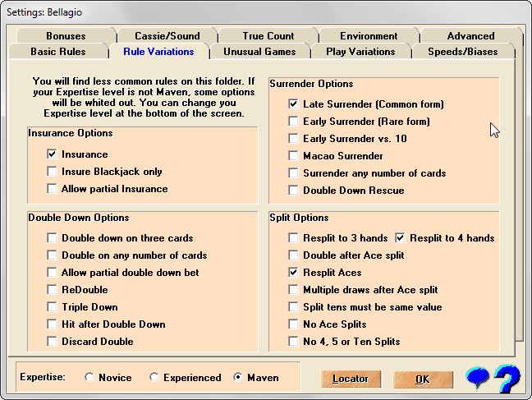Check Double down on three cards
The image size is (532, 400).
[52, 237]
